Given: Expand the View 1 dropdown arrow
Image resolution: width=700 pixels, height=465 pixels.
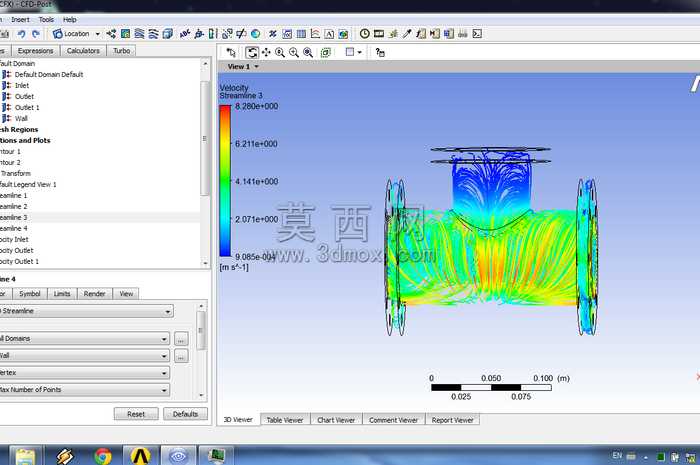Looking at the screenshot, I should coord(257,67).
